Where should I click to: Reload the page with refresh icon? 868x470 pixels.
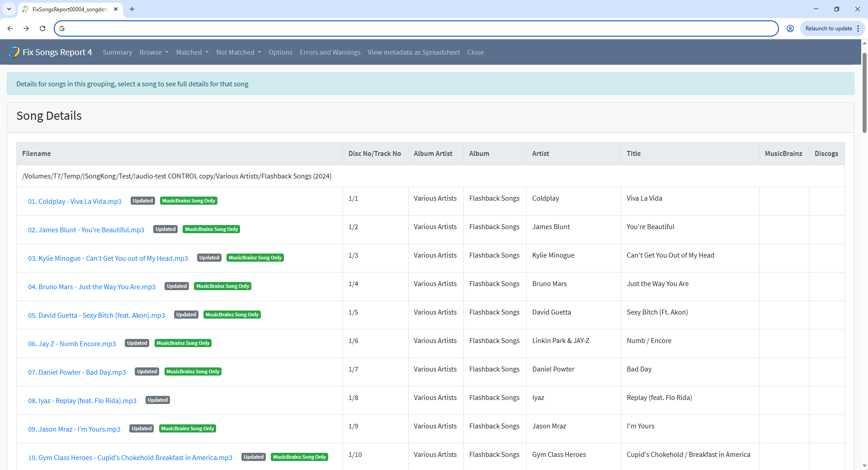[x=42, y=28]
